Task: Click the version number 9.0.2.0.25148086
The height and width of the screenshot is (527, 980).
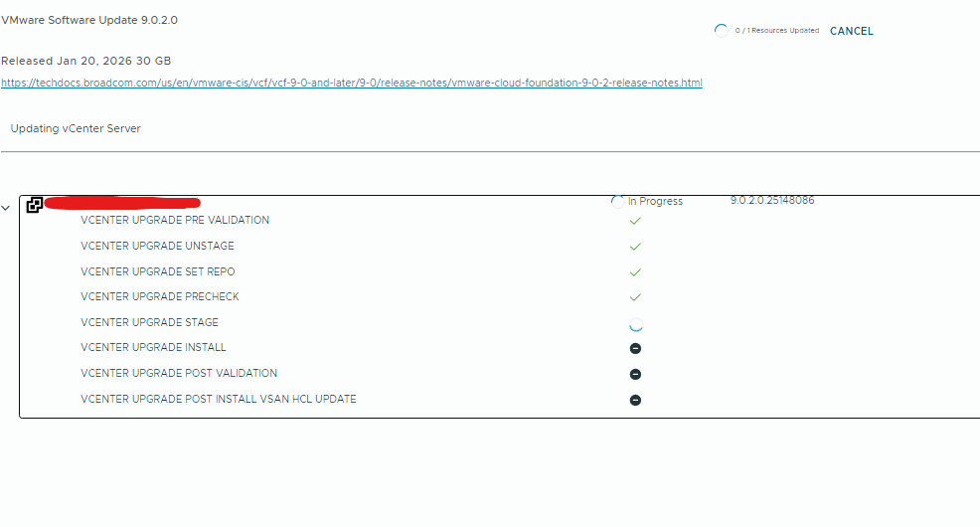Action: click(x=772, y=200)
